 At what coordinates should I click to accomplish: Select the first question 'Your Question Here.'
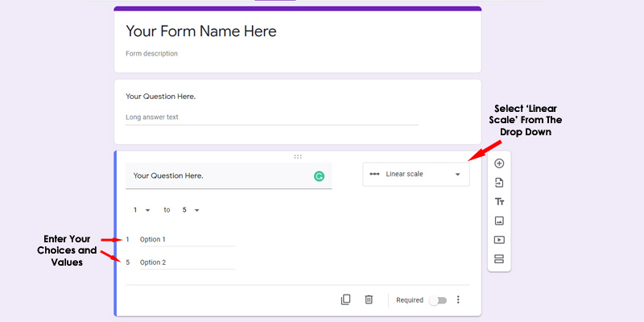click(x=160, y=97)
